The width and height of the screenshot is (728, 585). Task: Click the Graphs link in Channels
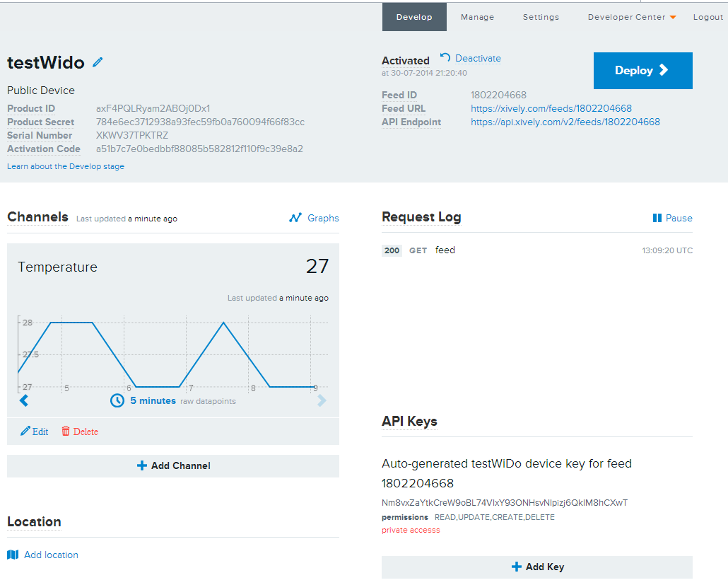(323, 218)
